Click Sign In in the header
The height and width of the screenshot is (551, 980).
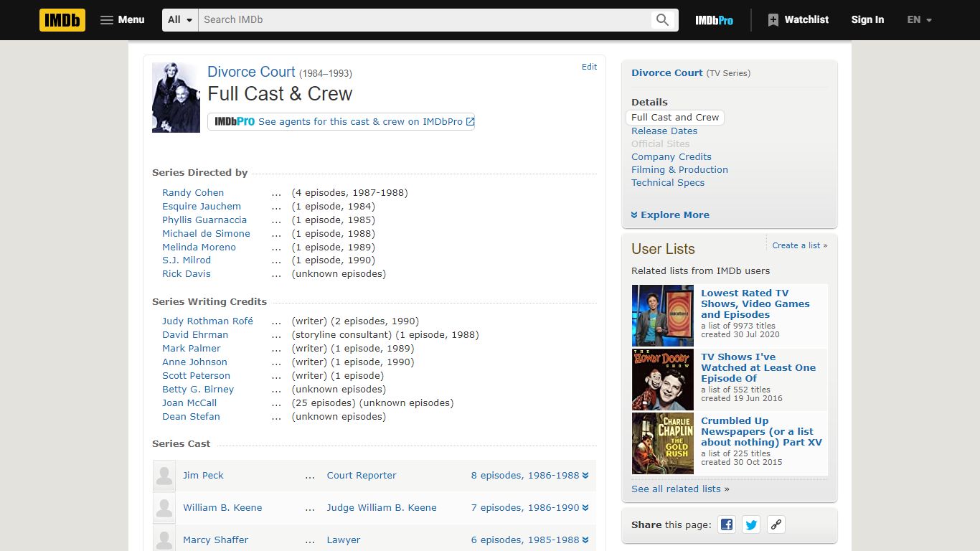[867, 20]
